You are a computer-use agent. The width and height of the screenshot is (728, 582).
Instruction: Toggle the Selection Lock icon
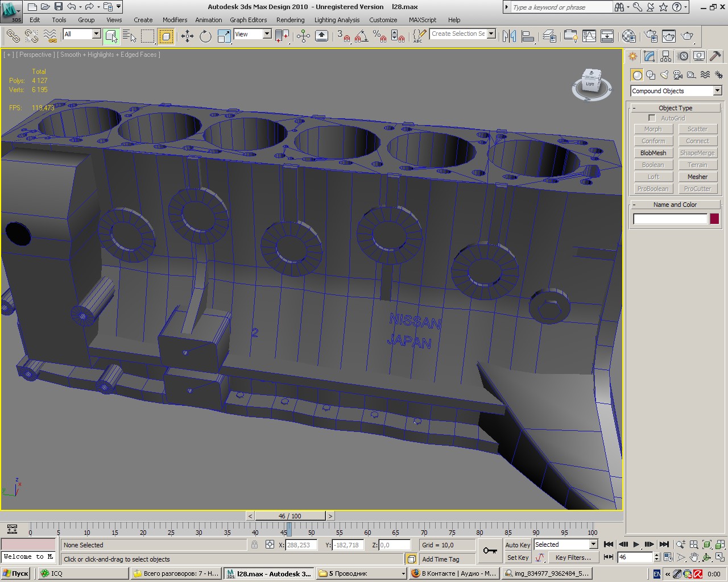[x=254, y=544]
